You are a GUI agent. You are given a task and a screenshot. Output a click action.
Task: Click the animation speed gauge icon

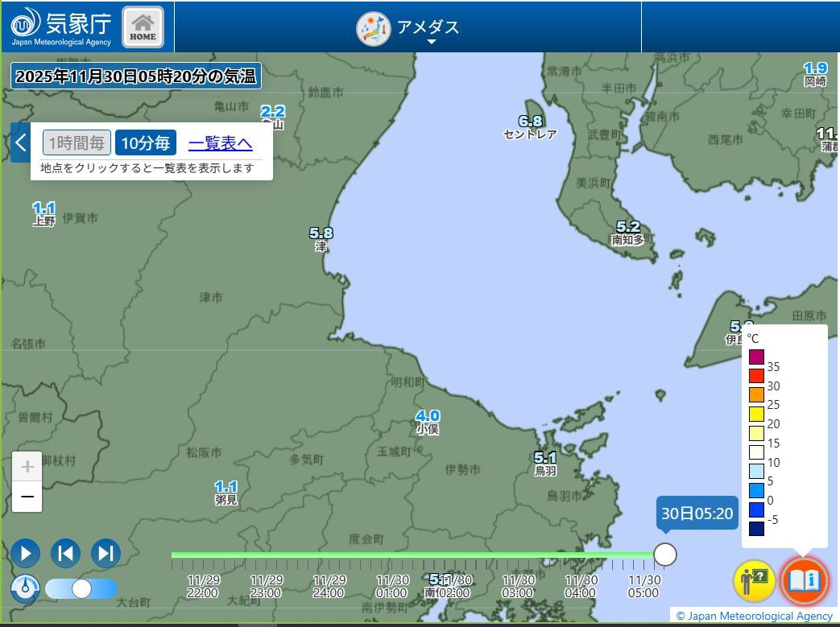click(x=25, y=588)
